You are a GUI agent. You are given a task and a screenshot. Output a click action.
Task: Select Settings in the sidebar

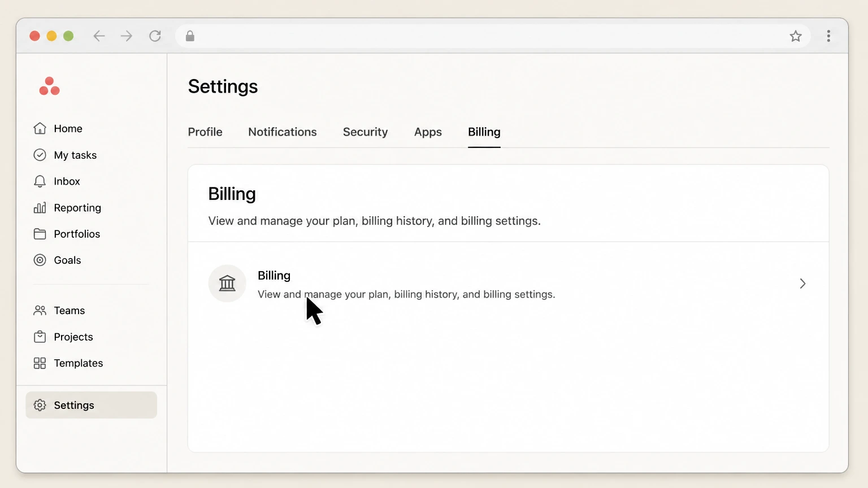click(x=91, y=405)
